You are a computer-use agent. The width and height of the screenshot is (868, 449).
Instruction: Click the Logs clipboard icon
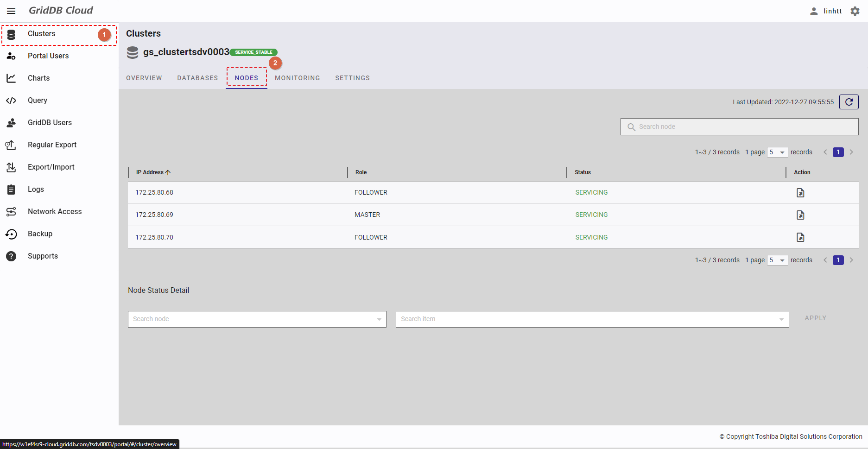11,190
